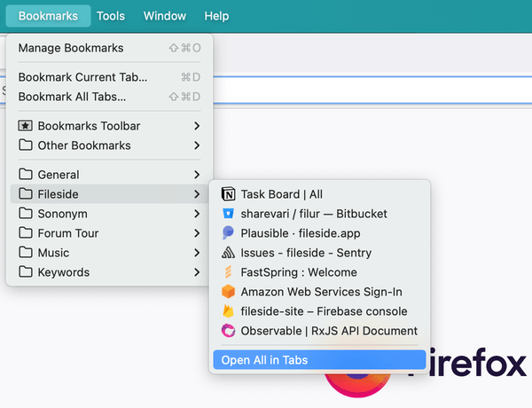Image resolution: width=532 pixels, height=408 pixels.
Task: Click the browser address bar field
Action: tap(372, 90)
